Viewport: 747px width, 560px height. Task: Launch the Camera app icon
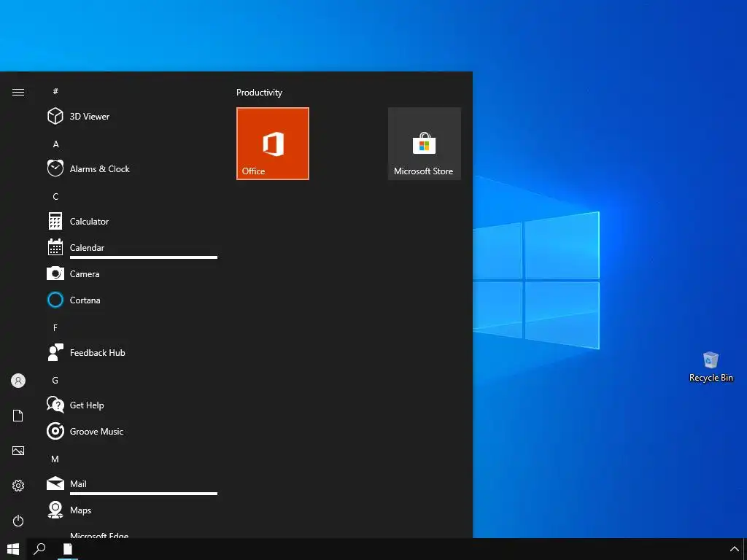(x=55, y=273)
